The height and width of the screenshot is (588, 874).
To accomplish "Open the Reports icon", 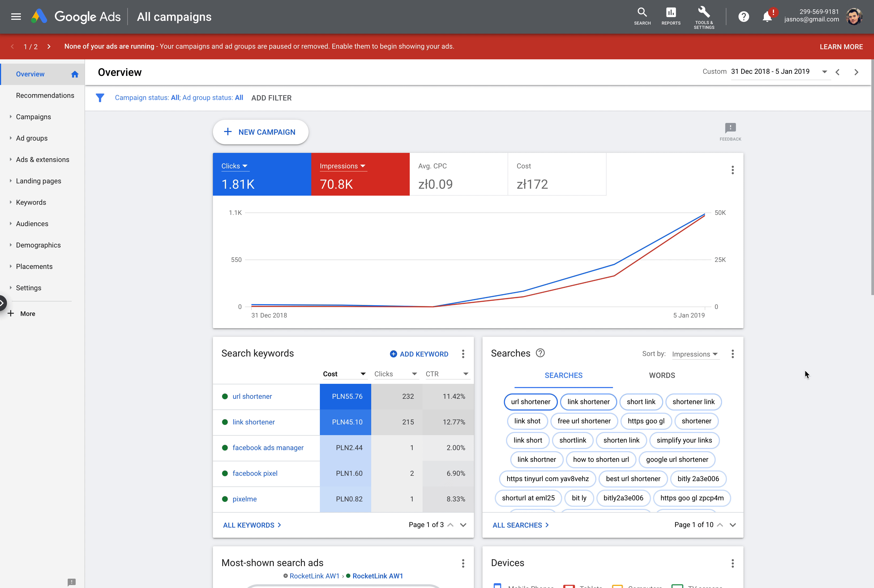I will [x=670, y=13].
